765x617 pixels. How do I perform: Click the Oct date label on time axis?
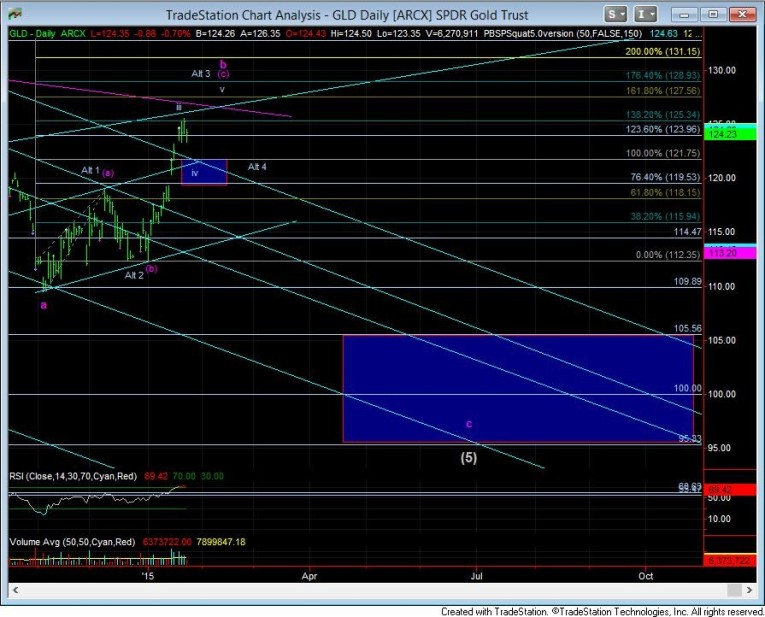coord(645,576)
